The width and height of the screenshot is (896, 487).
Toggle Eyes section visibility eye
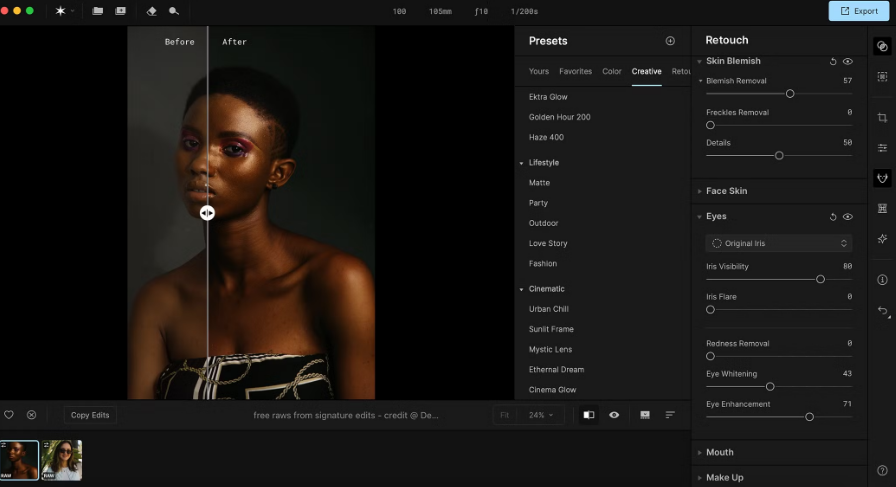click(x=848, y=217)
